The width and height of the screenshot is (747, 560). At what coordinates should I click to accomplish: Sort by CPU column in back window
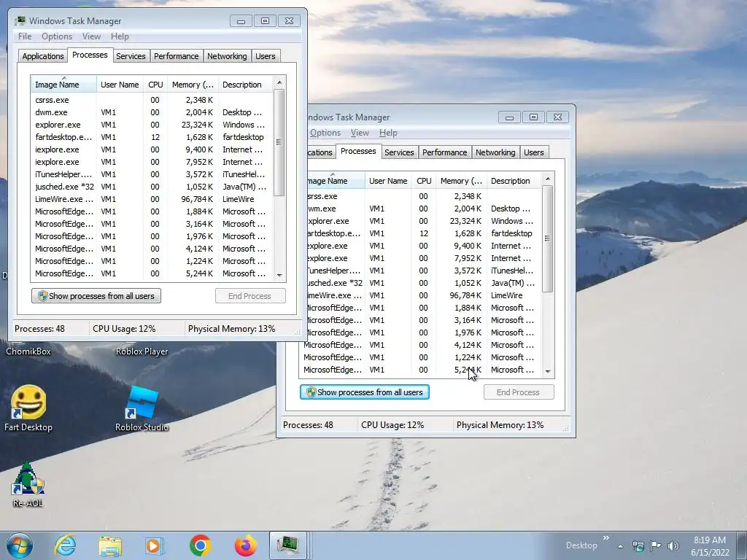pos(155,85)
